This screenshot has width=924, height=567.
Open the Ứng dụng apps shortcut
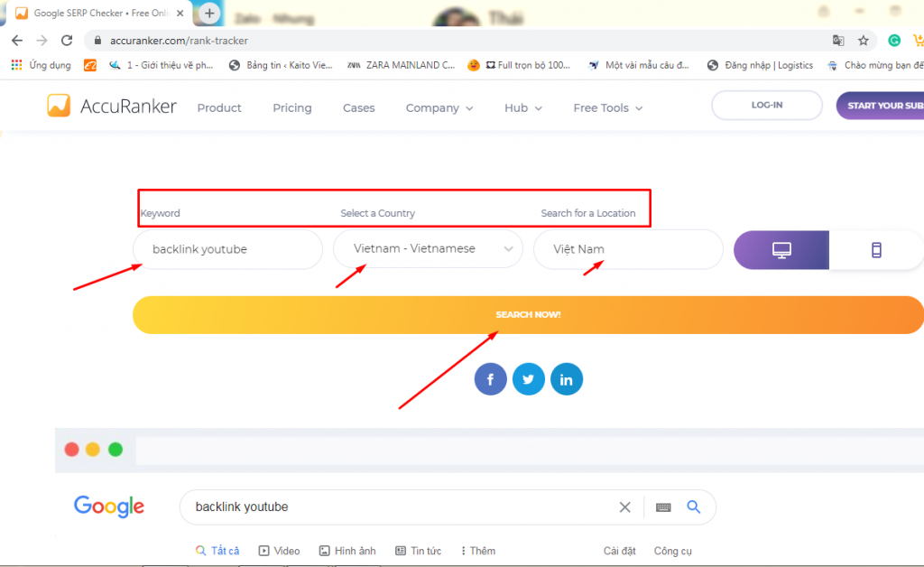[42, 65]
